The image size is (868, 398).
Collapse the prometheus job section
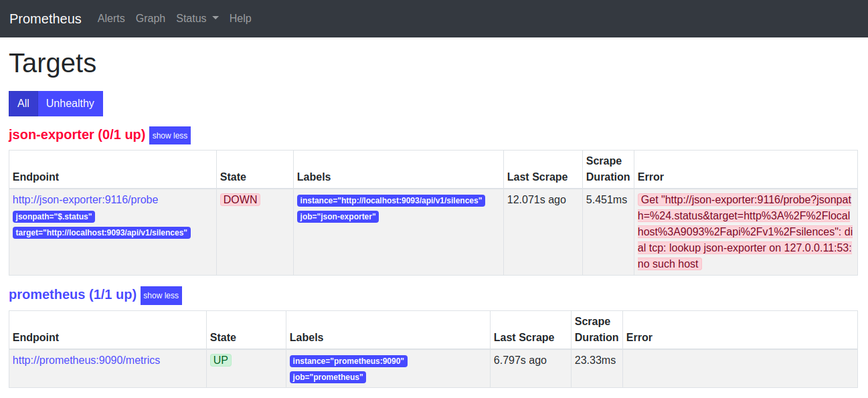click(x=161, y=295)
